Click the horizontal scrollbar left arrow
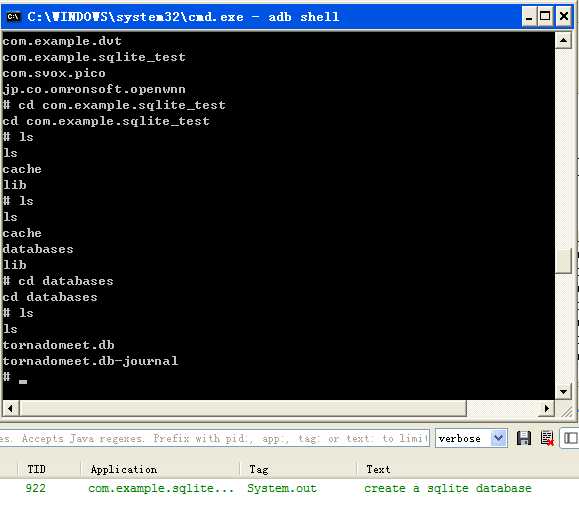 pos(10,408)
